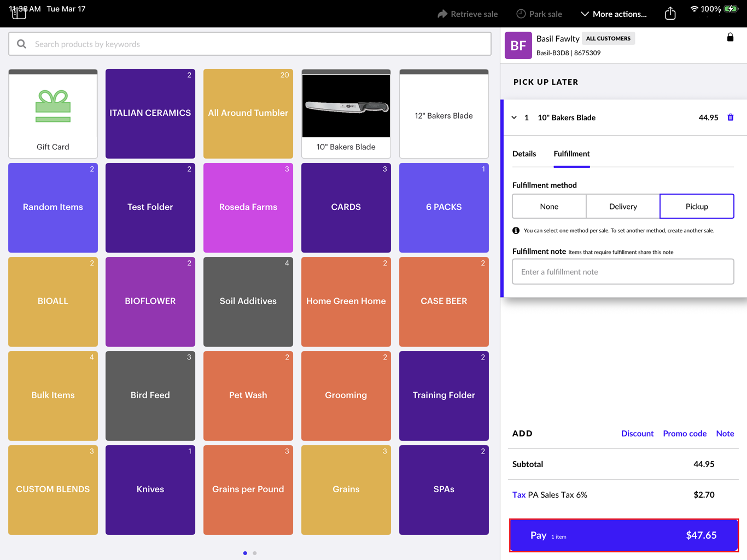Open the Home Green Home folder
The height and width of the screenshot is (560, 747).
point(346,302)
